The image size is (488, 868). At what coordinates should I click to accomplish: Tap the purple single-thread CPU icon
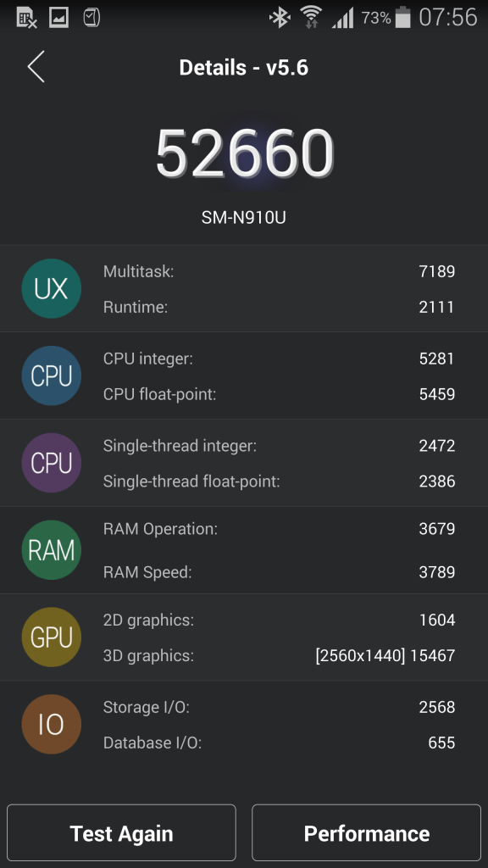[51, 463]
